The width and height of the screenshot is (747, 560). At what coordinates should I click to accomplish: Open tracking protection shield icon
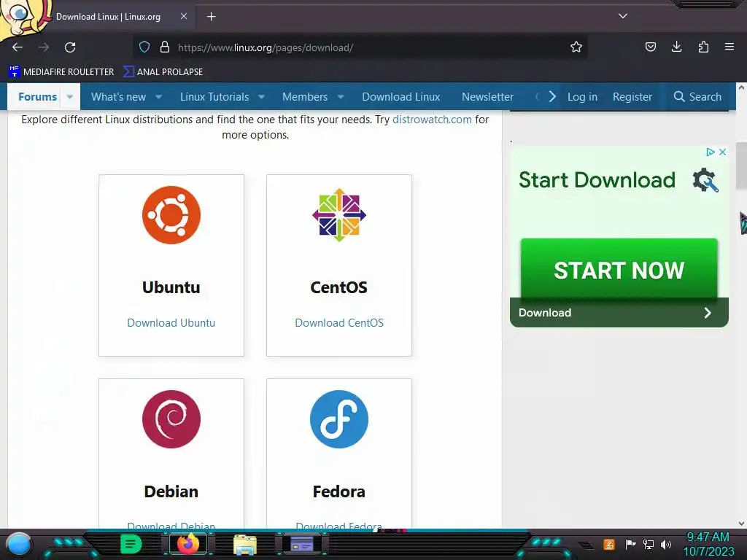144,47
